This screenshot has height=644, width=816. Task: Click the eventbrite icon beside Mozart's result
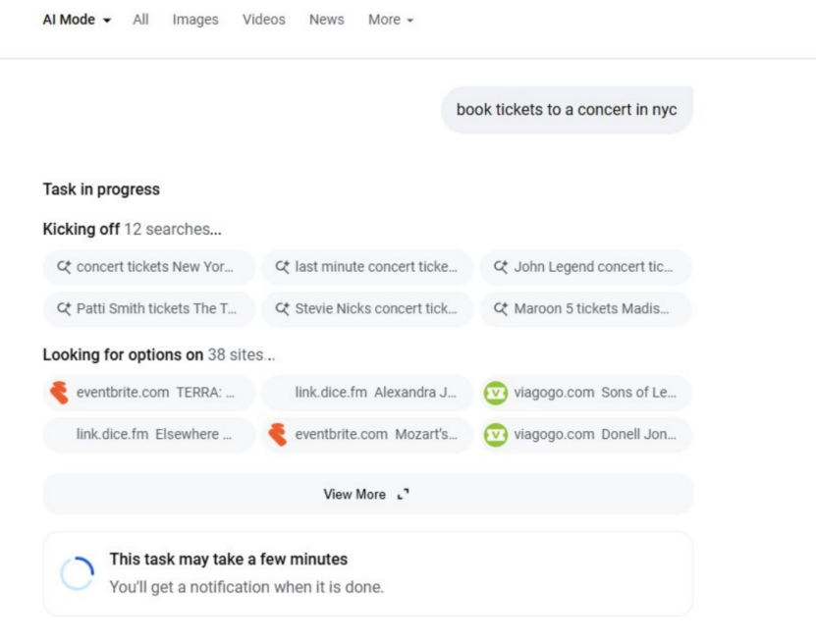pos(278,434)
